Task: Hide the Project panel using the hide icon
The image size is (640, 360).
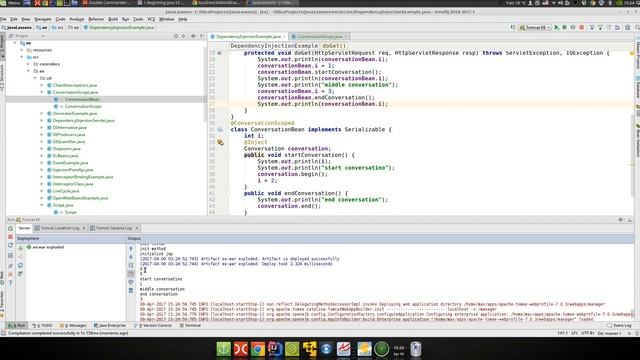Action: click(202, 36)
